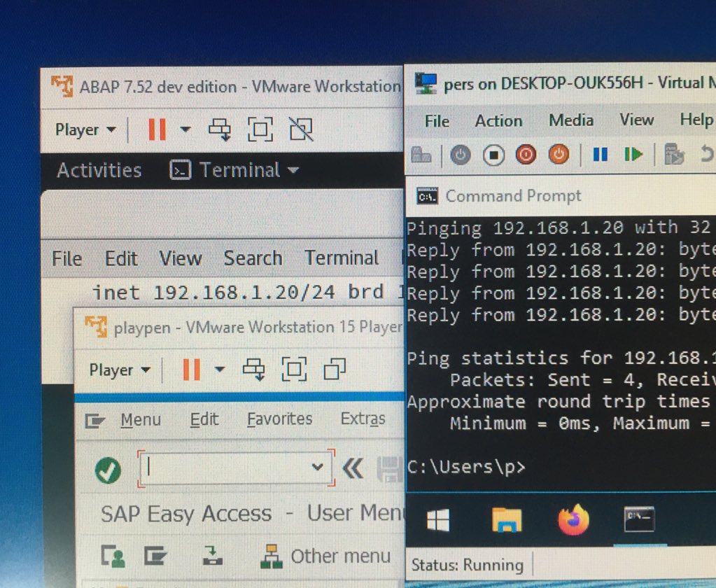This screenshot has width=716, height=588.
Task: Open Edit menu in Linux terminal
Action: pyautogui.click(x=121, y=258)
